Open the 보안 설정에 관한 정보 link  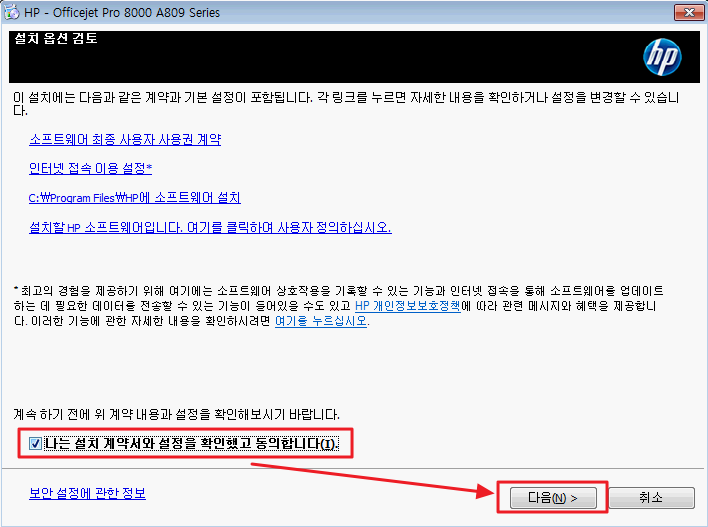tap(88, 493)
